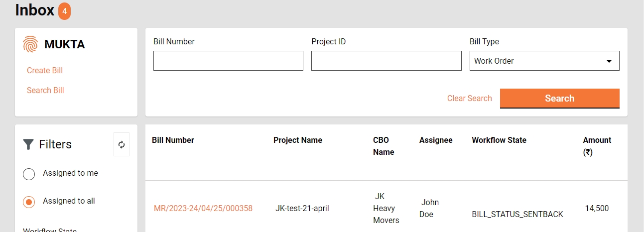Click the Inbox count badge showing 4
Image resolution: width=644 pixels, height=232 pixels.
tap(64, 11)
